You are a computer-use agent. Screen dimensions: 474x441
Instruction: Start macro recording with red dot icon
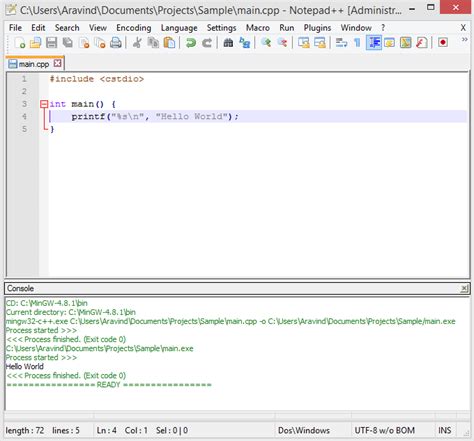pos(443,43)
